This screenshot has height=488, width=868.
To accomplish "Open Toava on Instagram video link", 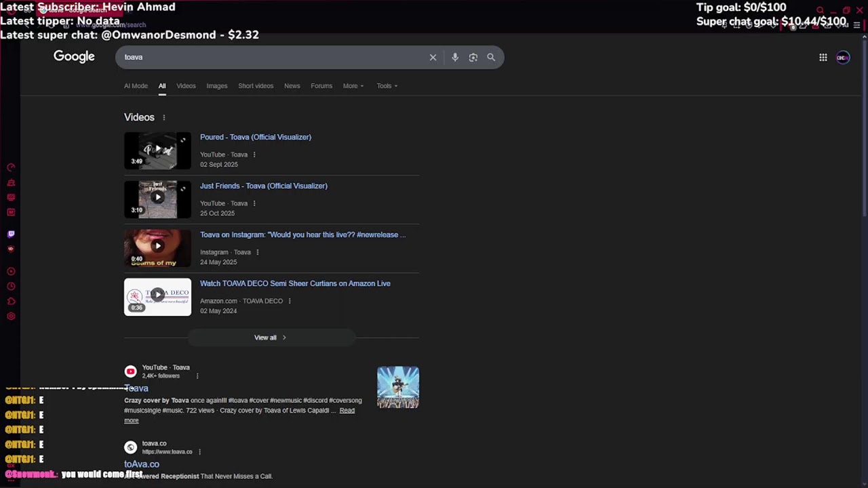I will [303, 235].
